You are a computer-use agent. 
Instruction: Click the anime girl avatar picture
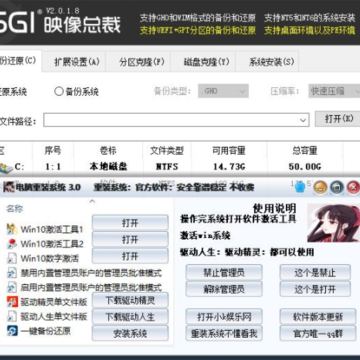click(x=334, y=223)
